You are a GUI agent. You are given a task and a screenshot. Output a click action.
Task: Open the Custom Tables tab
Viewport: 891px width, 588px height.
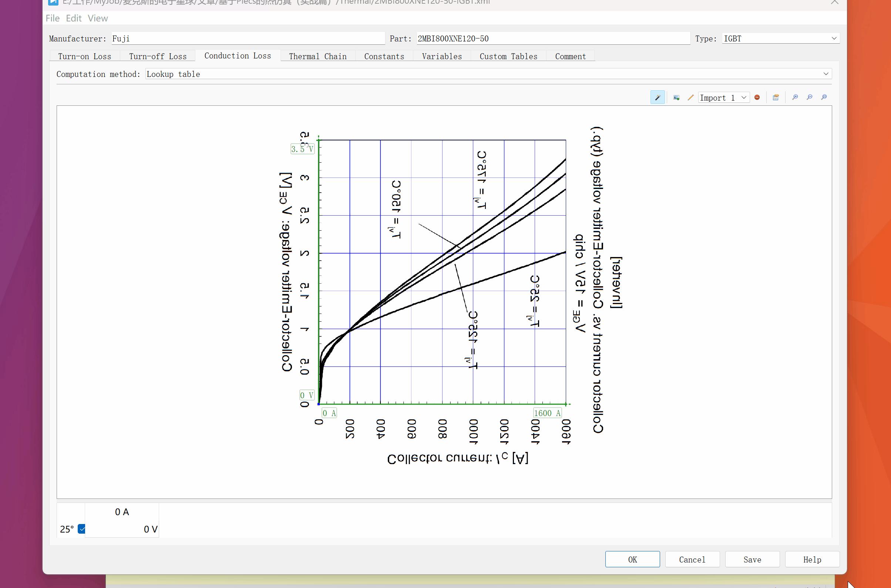coord(508,56)
